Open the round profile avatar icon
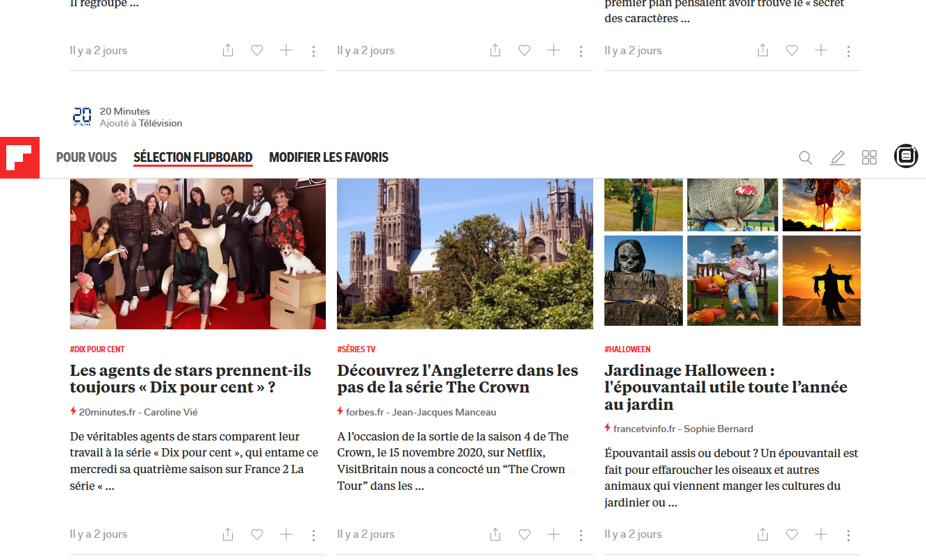Screen dimensions: 926x560 906,156
